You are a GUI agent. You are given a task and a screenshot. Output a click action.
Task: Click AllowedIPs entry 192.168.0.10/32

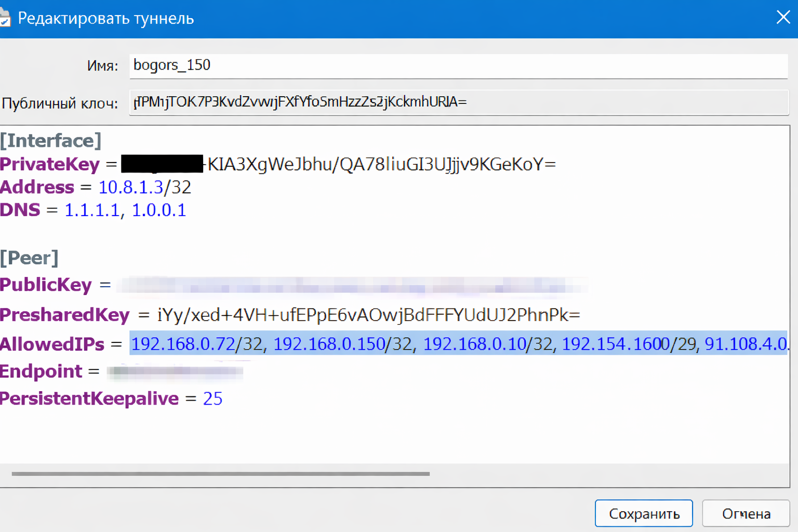488,344
